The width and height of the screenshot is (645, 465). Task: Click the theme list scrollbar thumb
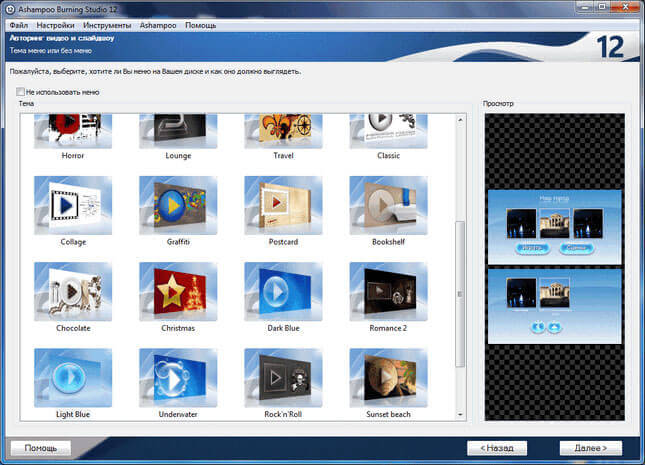pos(460,294)
